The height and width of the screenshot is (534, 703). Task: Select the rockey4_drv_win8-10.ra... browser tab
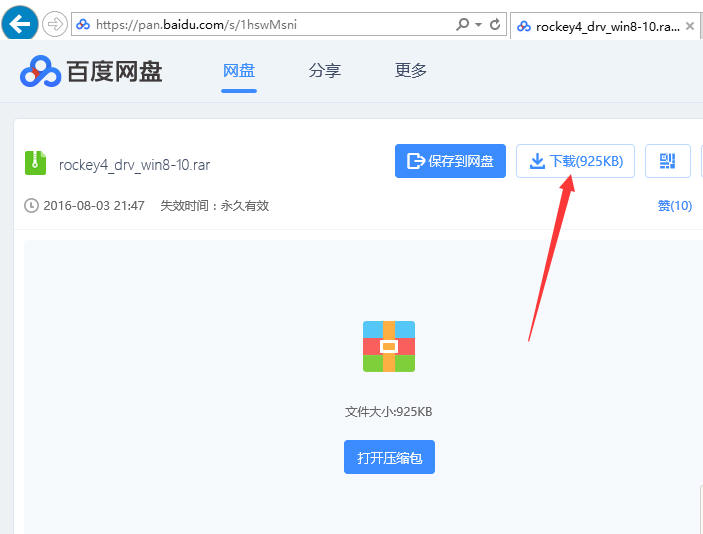[605, 26]
